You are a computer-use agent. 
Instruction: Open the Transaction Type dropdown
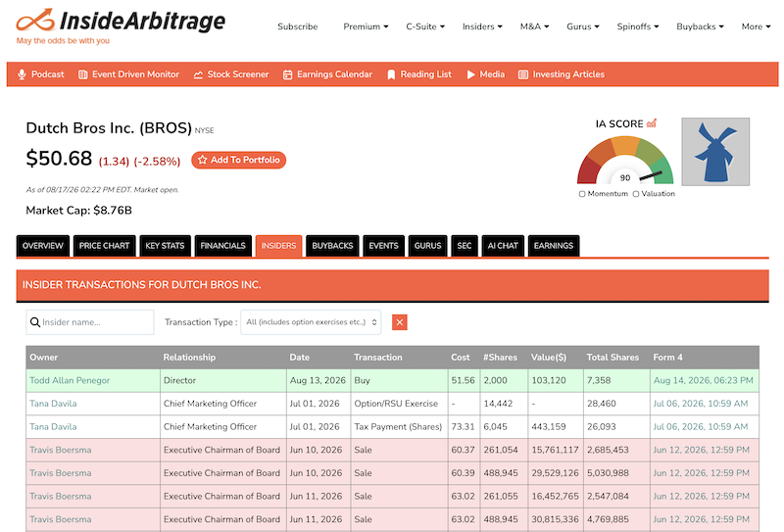pos(311,322)
